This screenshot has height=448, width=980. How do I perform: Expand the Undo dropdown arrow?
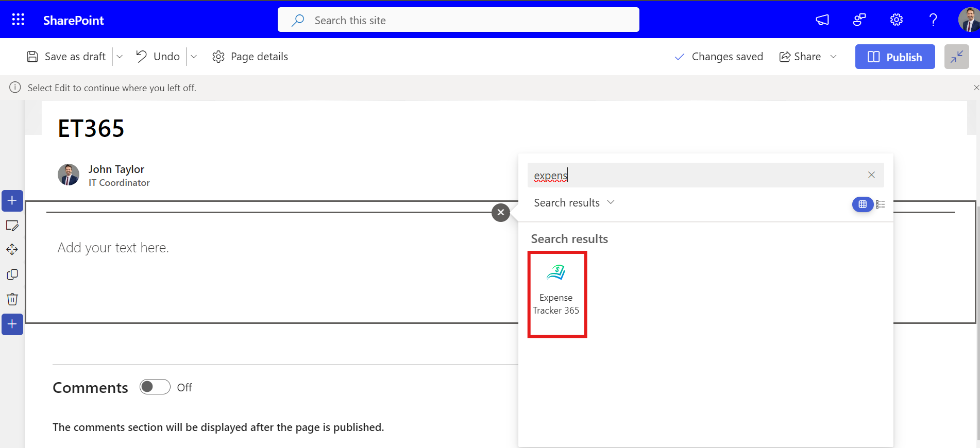(194, 57)
